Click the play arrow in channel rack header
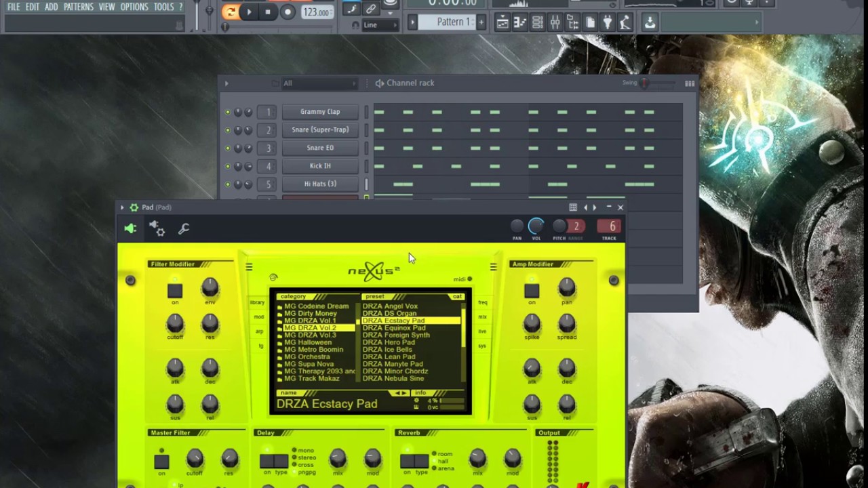The width and height of the screenshot is (868, 488). tap(226, 83)
